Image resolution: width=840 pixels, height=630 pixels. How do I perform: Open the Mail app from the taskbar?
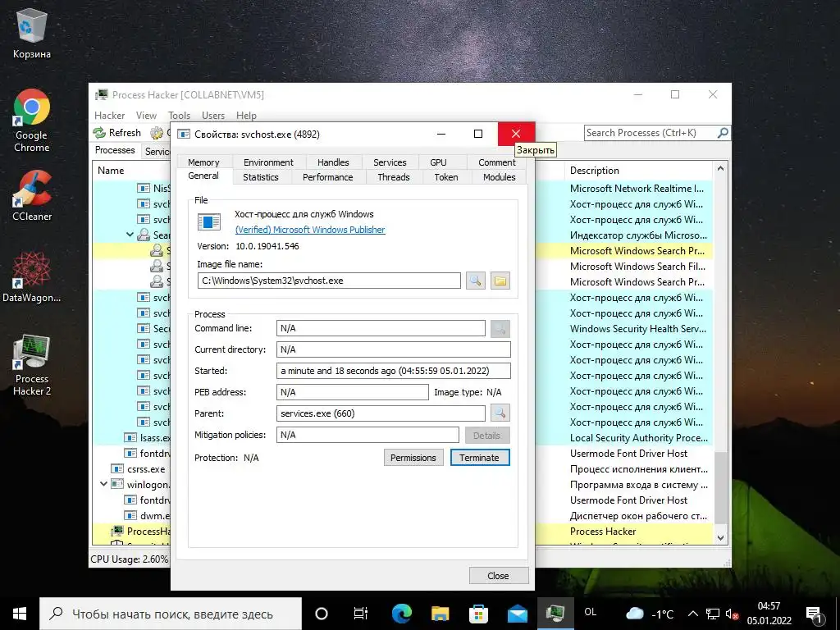pyautogui.click(x=517, y=614)
